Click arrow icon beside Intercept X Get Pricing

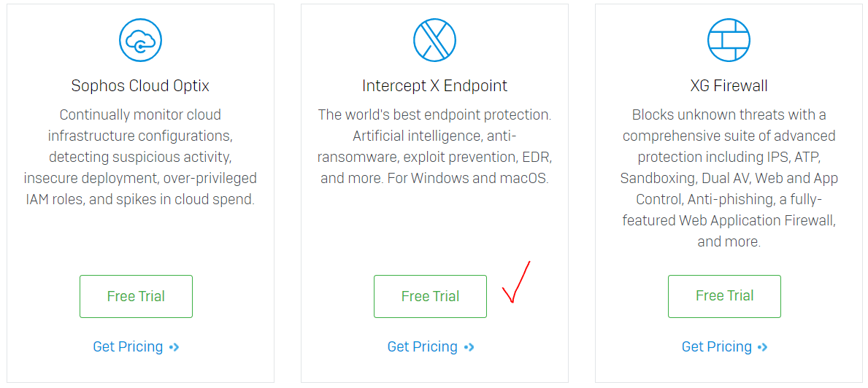pyautogui.click(x=469, y=347)
